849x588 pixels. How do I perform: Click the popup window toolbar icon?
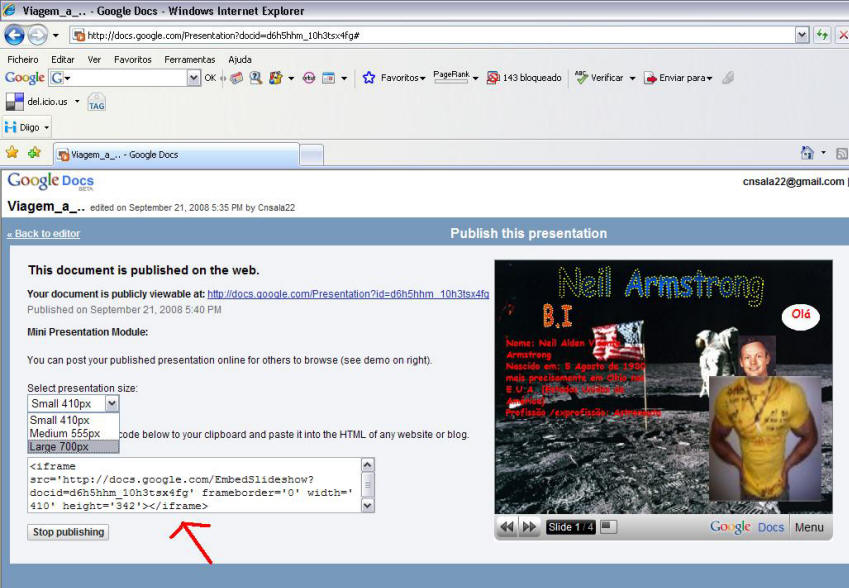[329, 78]
